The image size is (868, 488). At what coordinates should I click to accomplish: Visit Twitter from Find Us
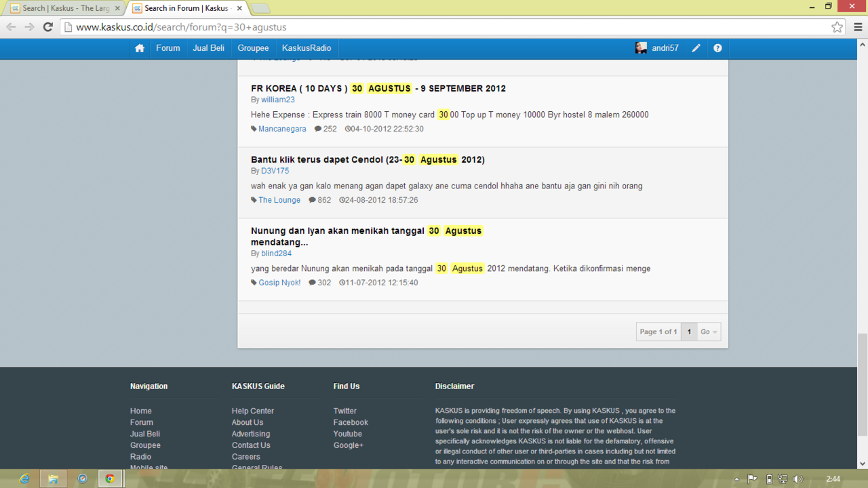[x=345, y=411]
